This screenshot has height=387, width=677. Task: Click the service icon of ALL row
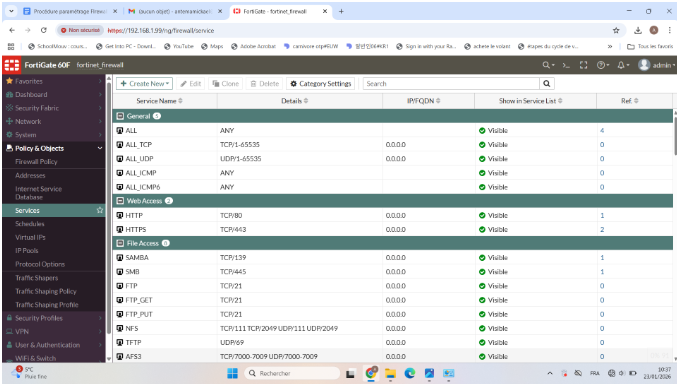[x=120, y=130]
